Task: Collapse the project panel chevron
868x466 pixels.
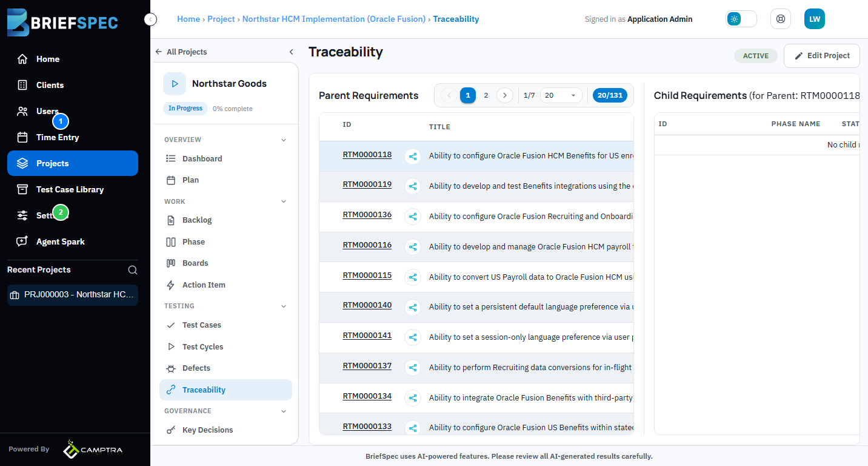Action: [291, 52]
